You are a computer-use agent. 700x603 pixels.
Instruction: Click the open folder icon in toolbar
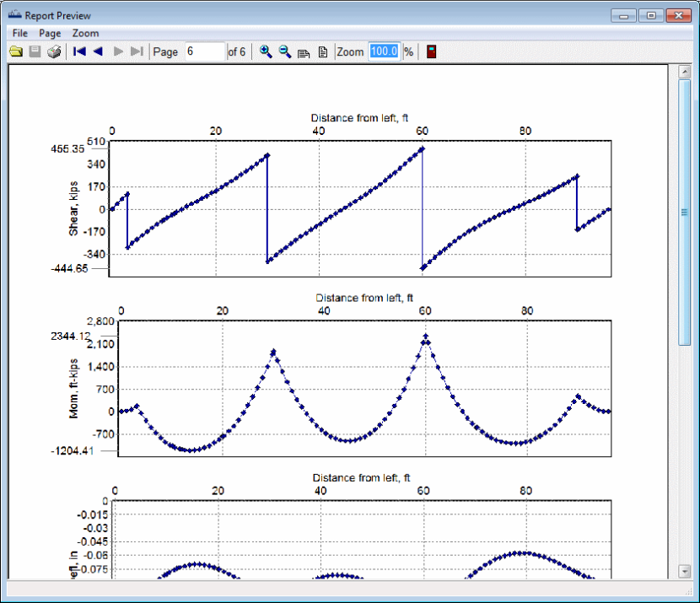16,51
